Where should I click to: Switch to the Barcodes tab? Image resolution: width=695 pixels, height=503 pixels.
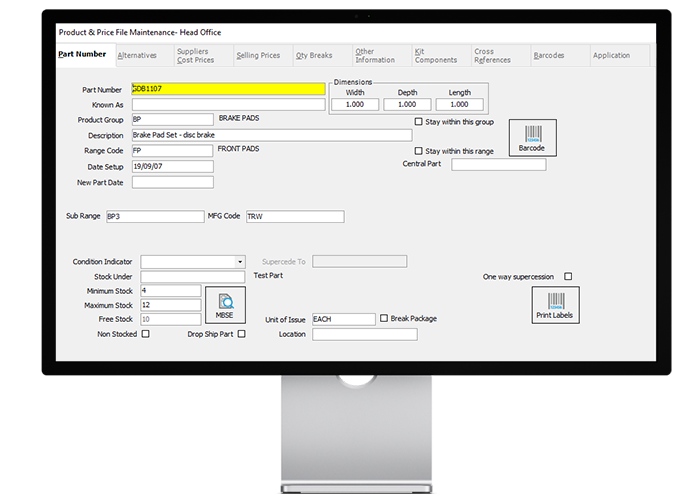tap(549, 55)
